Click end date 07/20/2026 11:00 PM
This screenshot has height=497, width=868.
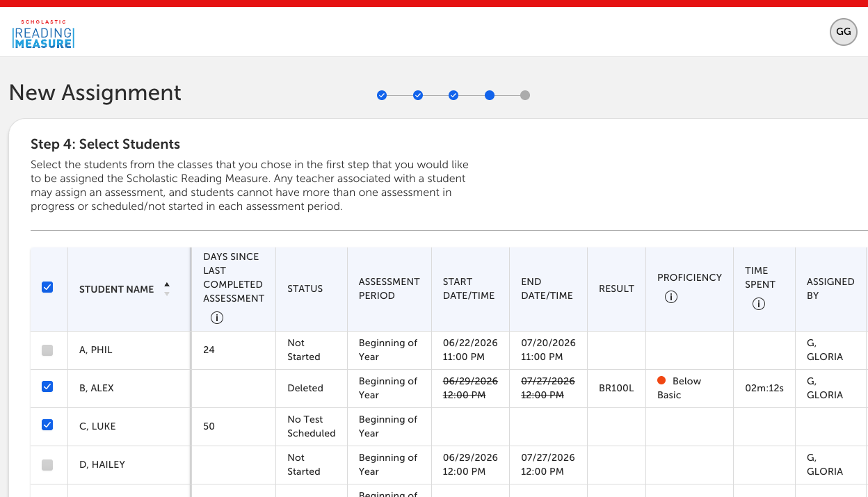[548, 350]
